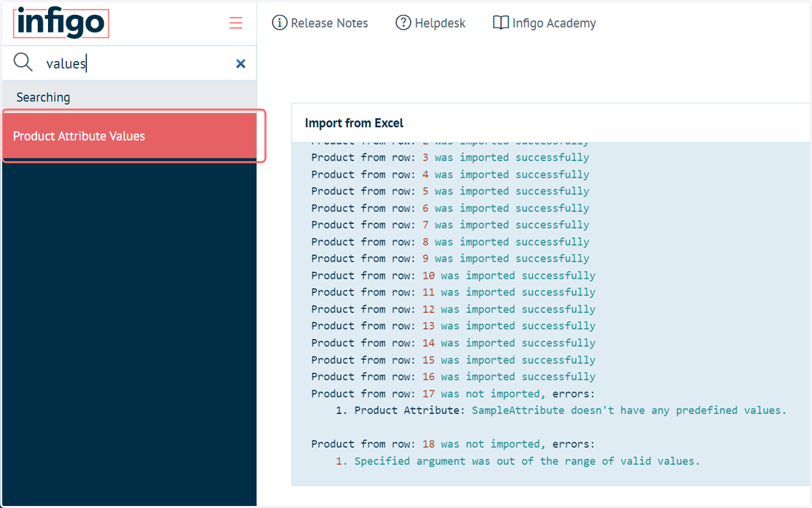The height and width of the screenshot is (508, 812).
Task: Clear the search with the X icon
Action: click(x=240, y=64)
